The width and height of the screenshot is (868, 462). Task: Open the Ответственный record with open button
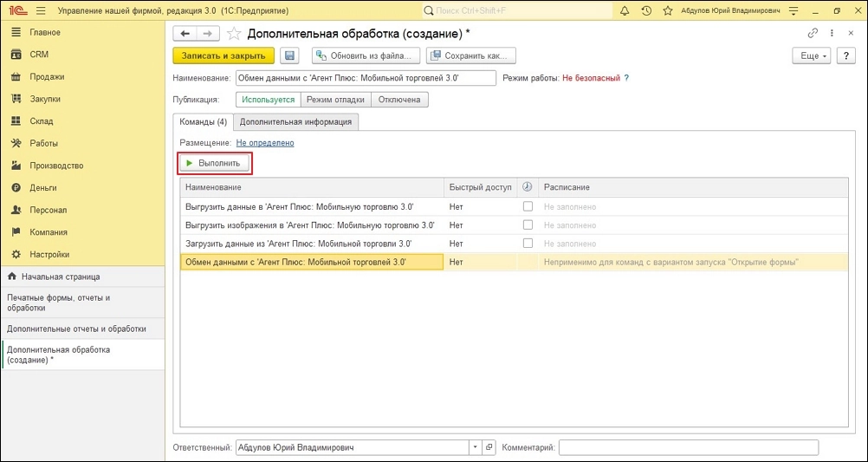pyautogui.click(x=489, y=447)
